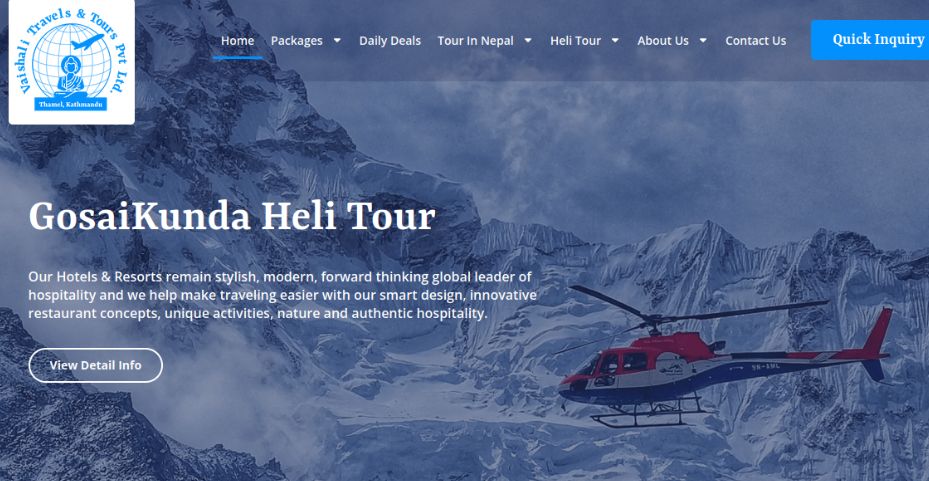Expand the Heli Tour dropdown arrow
Screen dimensions: 929x481
point(615,41)
